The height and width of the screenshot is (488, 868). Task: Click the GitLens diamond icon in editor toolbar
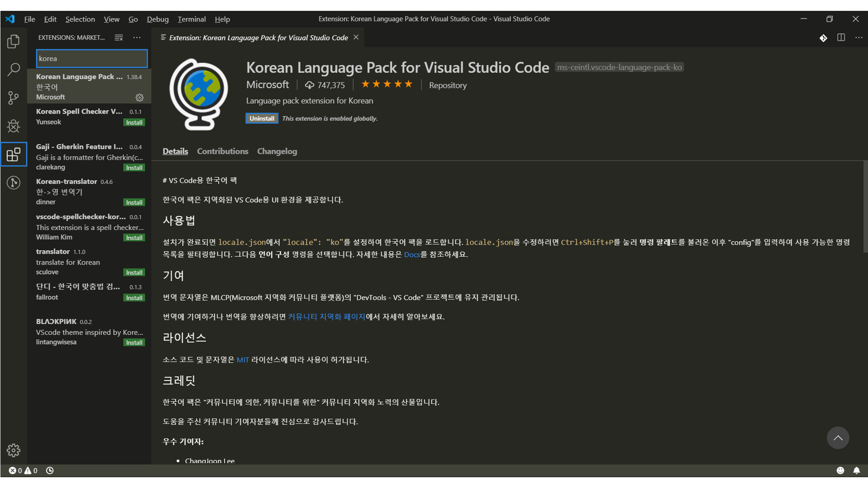click(823, 38)
